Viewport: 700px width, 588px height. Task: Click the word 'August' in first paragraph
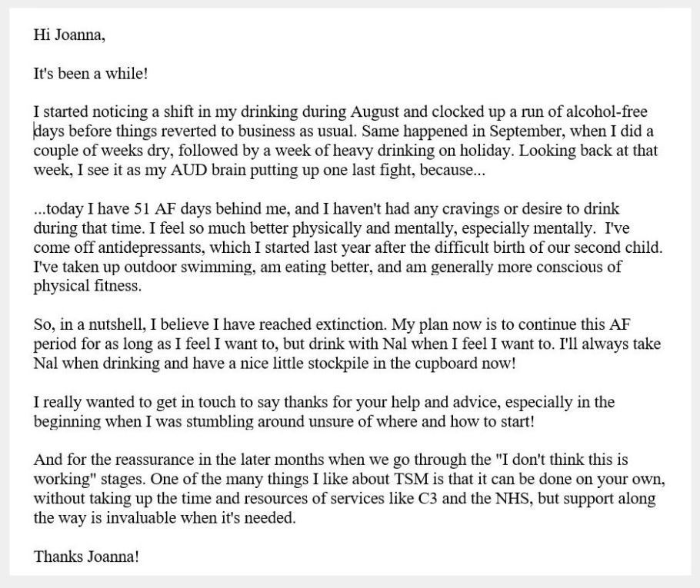point(376,111)
